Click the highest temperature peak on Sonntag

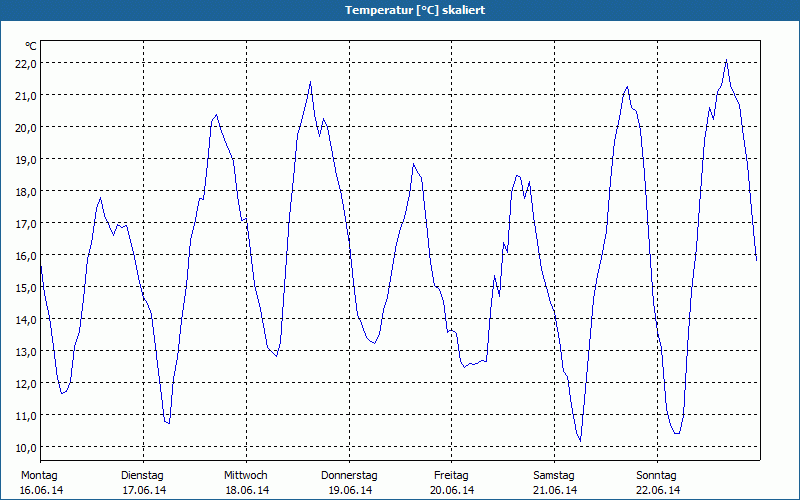726,60
